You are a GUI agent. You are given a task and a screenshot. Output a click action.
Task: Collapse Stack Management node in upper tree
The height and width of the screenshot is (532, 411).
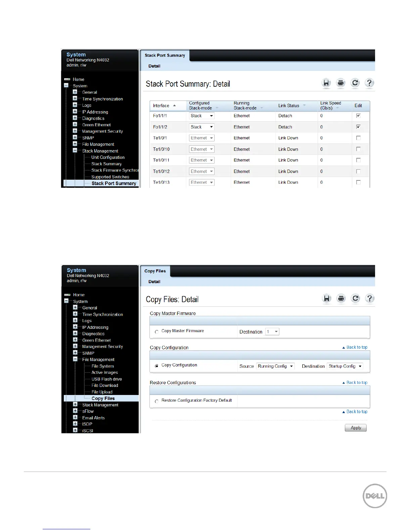click(75, 150)
